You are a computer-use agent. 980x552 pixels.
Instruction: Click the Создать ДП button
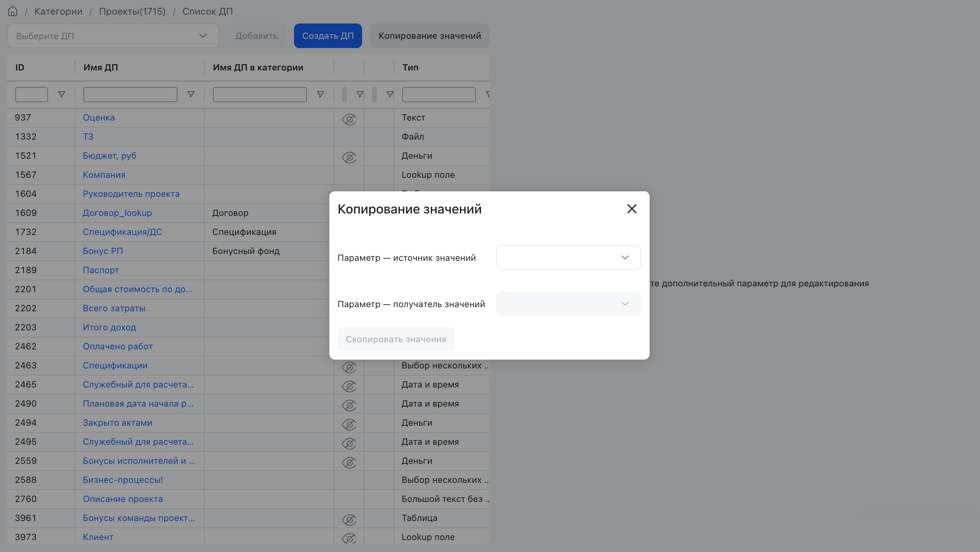pos(328,36)
